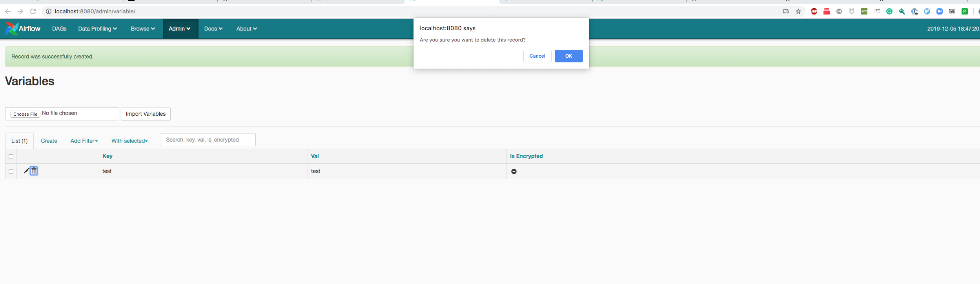Edit the test variable with pencil icon
The width and height of the screenshot is (980, 284).
click(26, 171)
